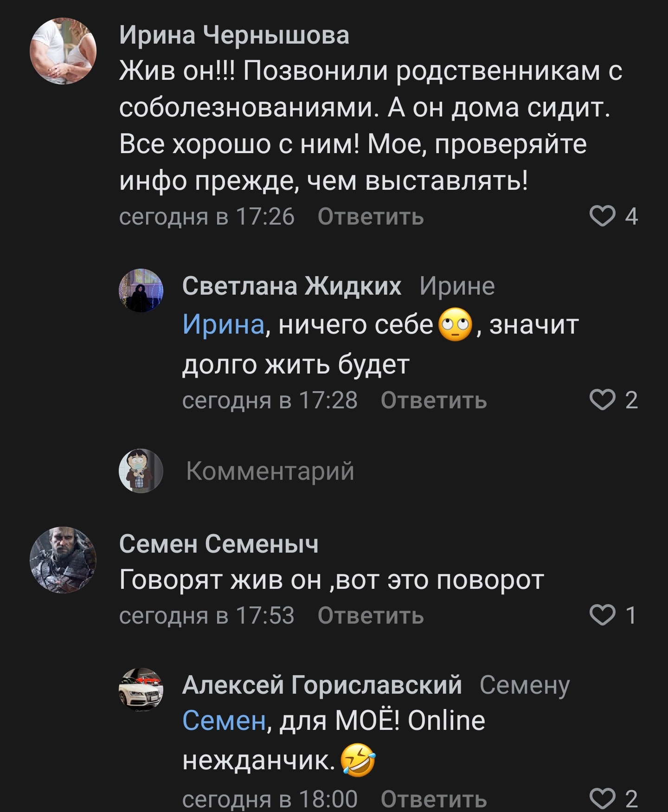Viewport: 668px width, 812px height.
Task: Open Алексей Гориславский's car avatar
Action: [x=141, y=690]
